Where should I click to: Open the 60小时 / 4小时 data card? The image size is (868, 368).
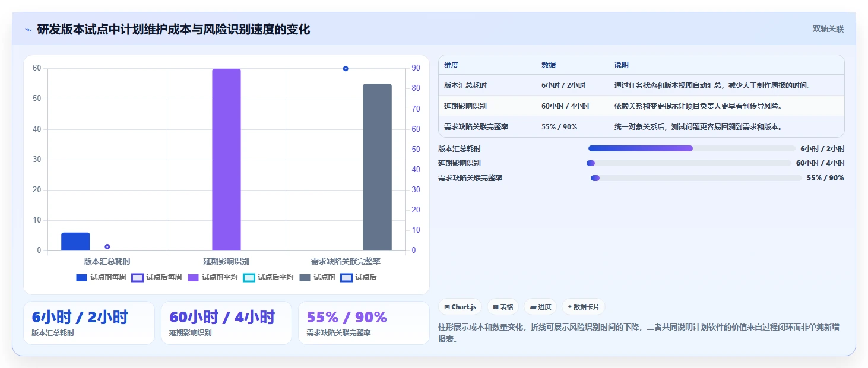(226, 323)
